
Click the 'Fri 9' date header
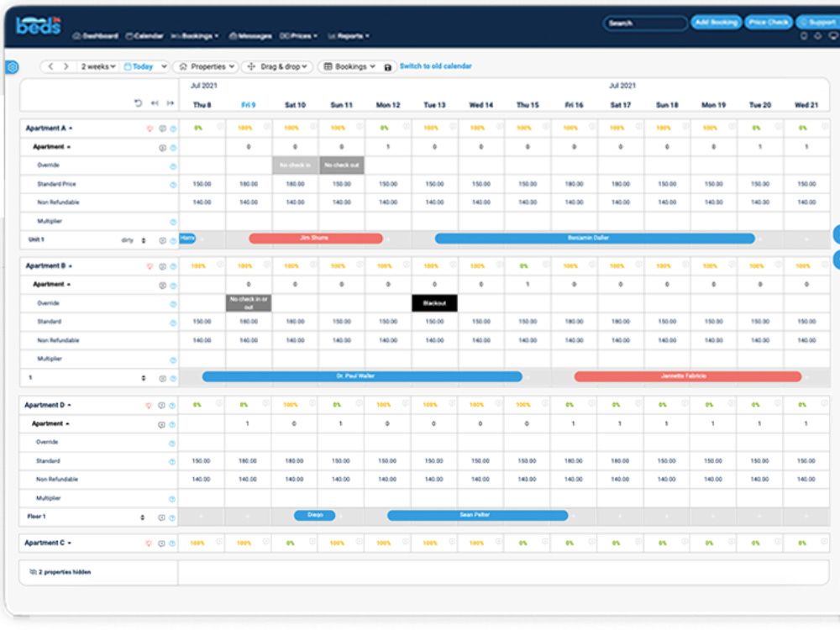pos(248,105)
